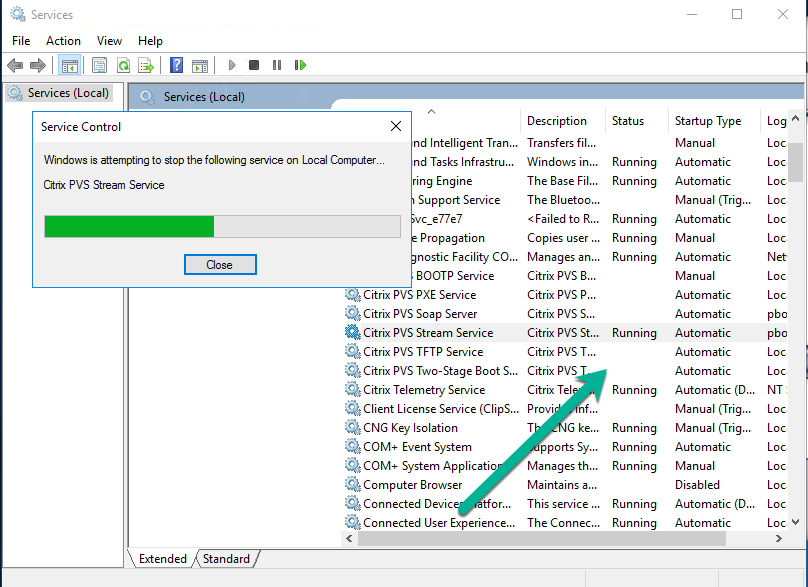Click the gear icon of Computer Browser
Viewport: 808px width, 587px height.
click(352, 484)
